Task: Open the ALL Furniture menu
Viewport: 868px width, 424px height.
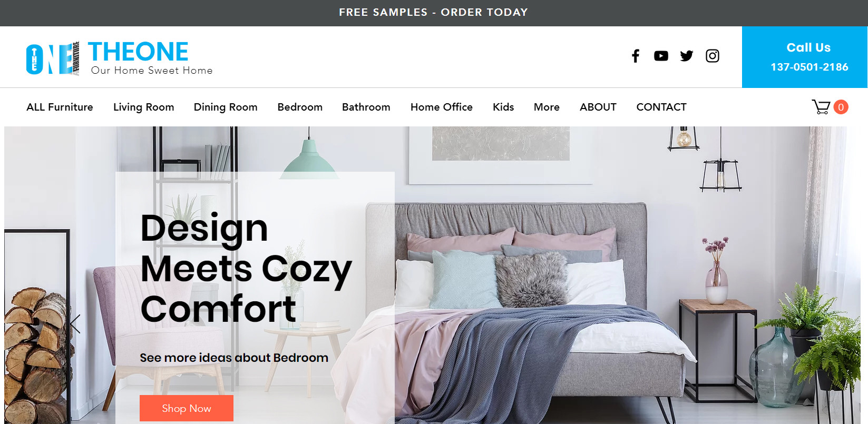Action: (x=60, y=107)
